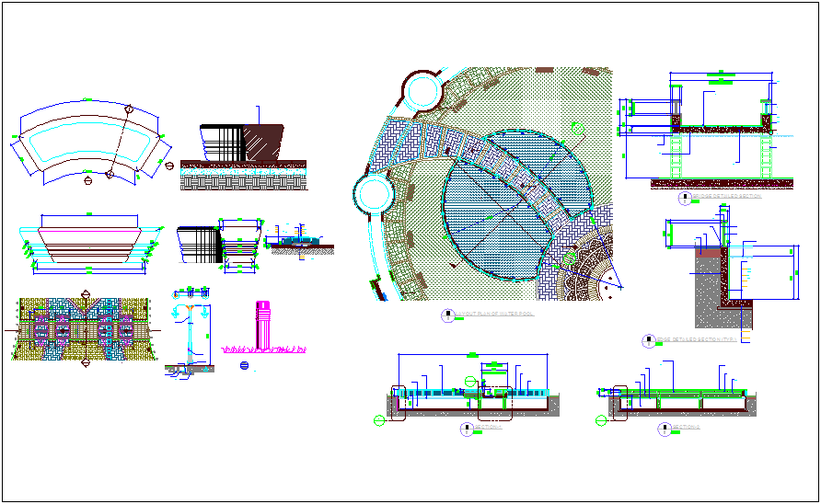Select drawing number bubble beside SECTION-2

(665, 430)
